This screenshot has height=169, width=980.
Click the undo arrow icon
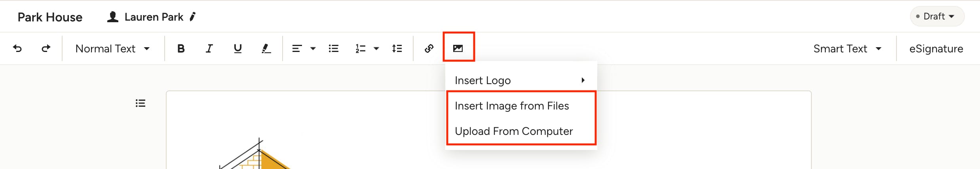[x=17, y=48]
